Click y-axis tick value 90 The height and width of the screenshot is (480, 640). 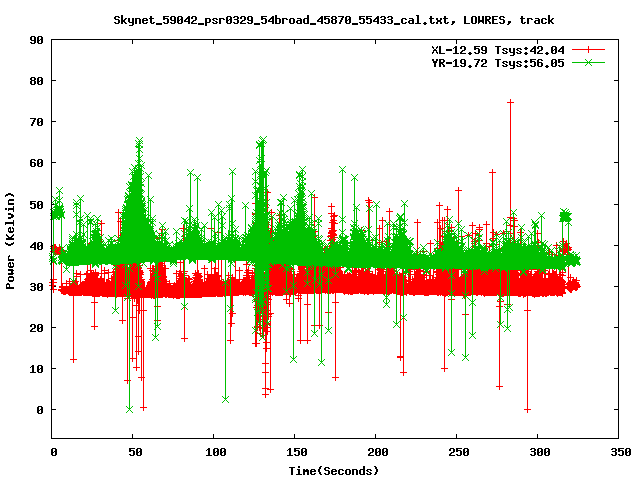pyautogui.click(x=36, y=40)
